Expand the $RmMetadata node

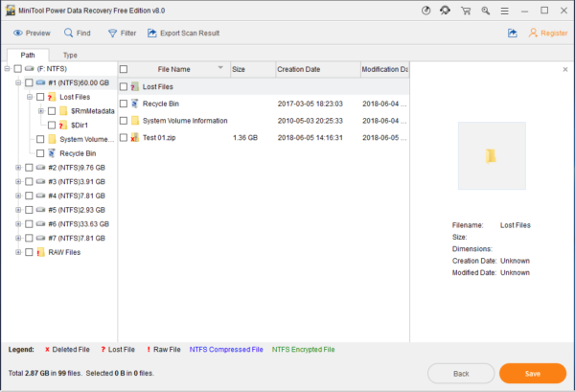[x=41, y=111]
